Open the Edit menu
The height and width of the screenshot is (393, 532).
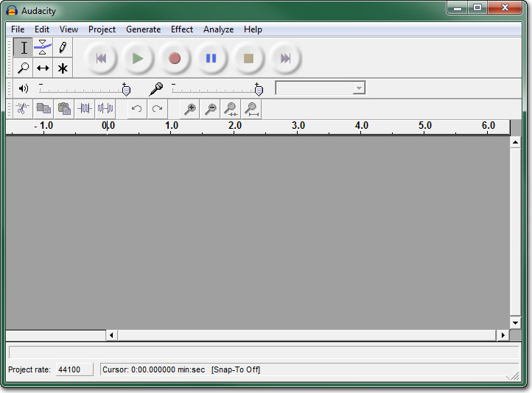[x=42, y=29]
